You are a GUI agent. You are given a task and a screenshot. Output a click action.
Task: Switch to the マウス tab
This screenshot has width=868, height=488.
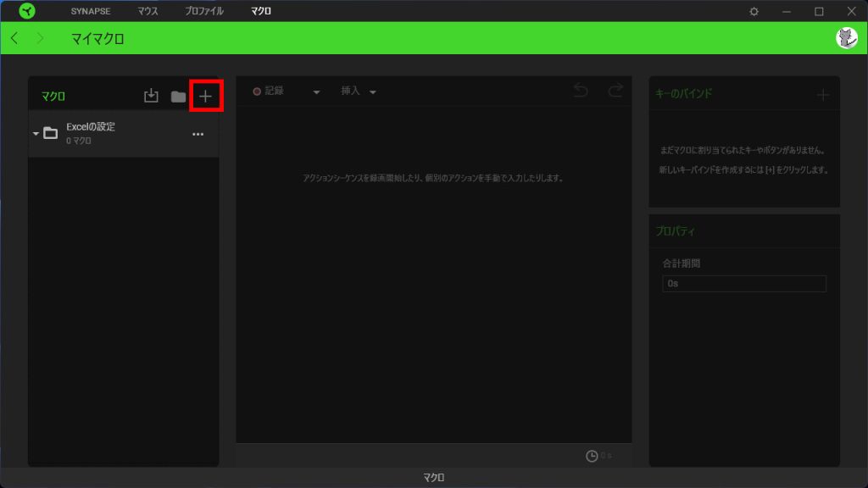pos(147,11)
